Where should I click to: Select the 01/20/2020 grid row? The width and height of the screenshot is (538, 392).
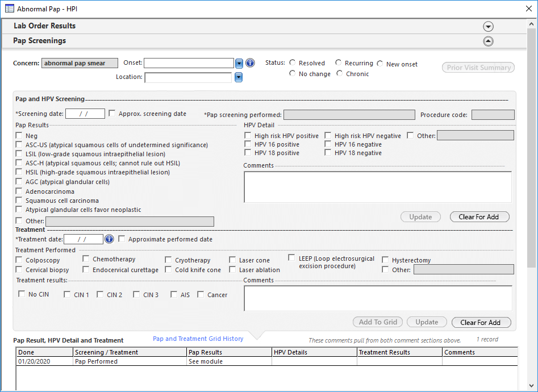coord(267,361)
